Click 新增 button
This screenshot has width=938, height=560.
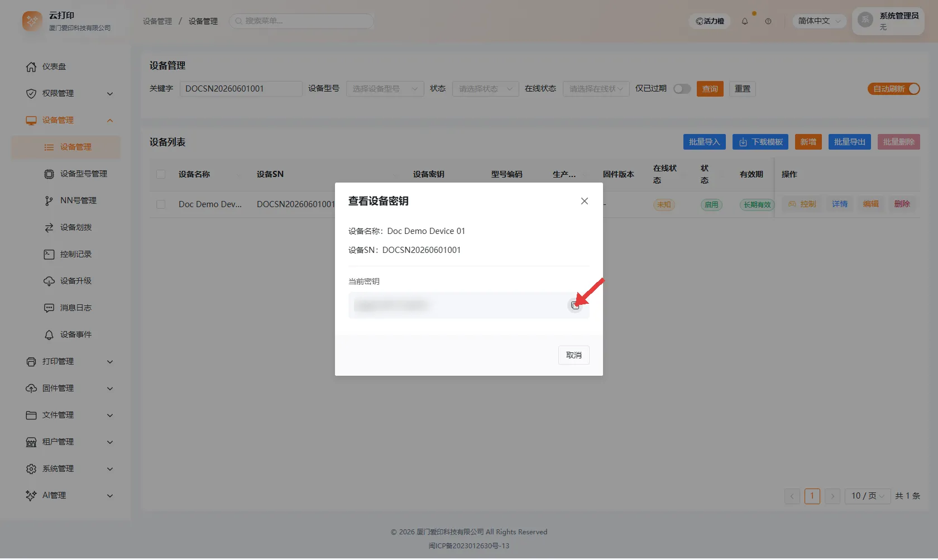(808, 142)
